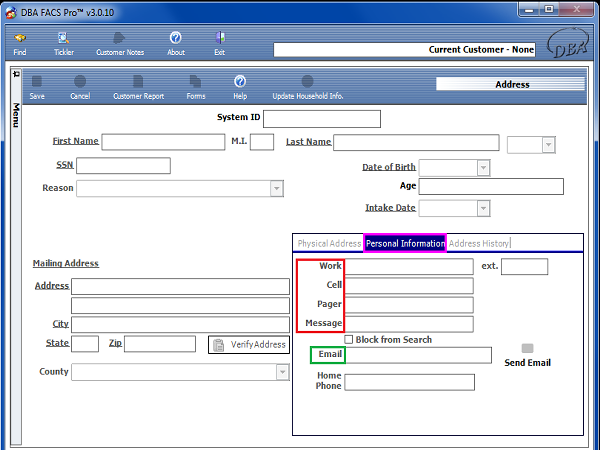Click the DBA logo
The image size is (600, 450).
(x=568, y=43)
